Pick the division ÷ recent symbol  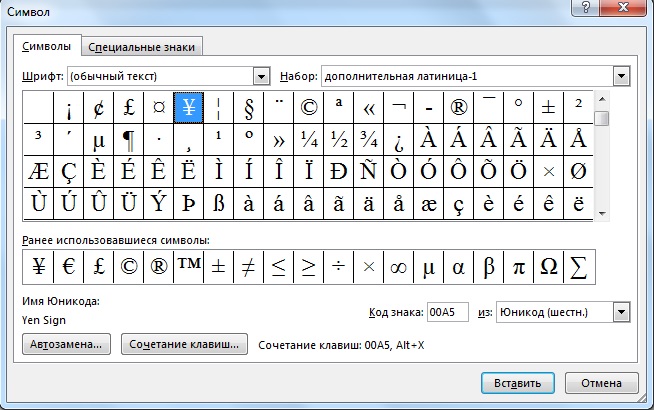point(339,267)
